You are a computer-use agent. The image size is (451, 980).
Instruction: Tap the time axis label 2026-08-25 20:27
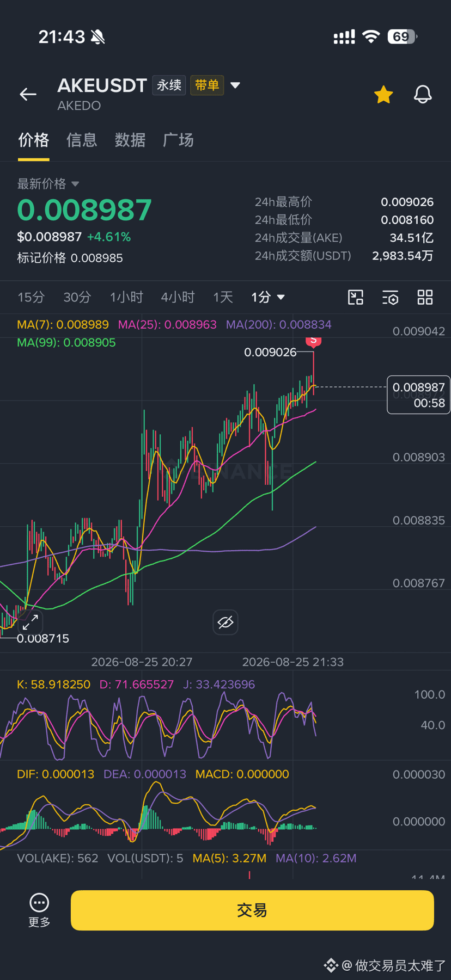142,662
